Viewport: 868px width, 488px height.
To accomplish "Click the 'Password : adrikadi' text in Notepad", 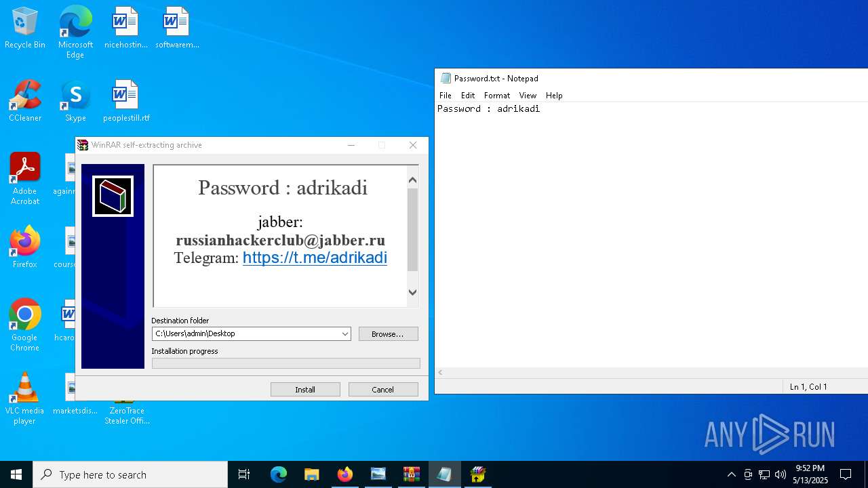I will [x=488, y=108].
